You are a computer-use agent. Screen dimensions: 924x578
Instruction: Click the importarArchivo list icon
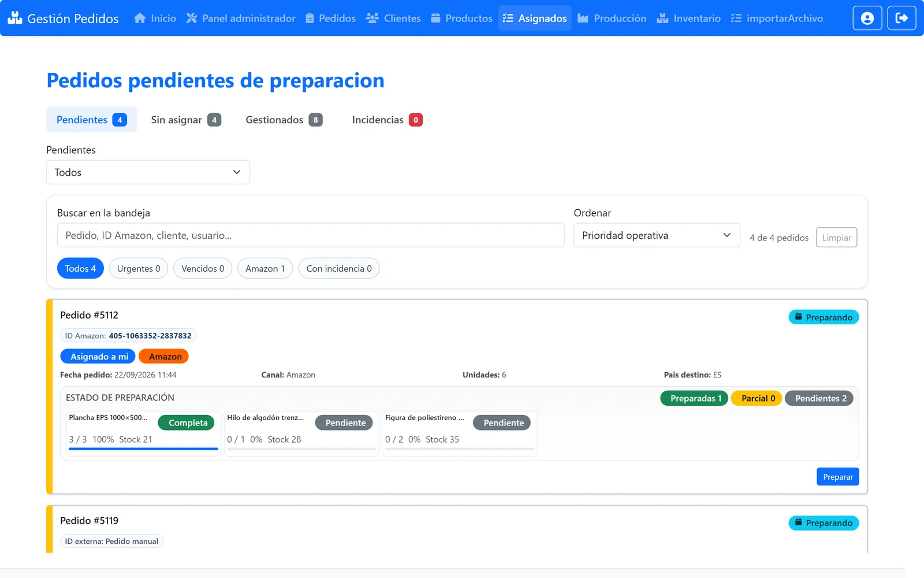click(x=736, y=18)
